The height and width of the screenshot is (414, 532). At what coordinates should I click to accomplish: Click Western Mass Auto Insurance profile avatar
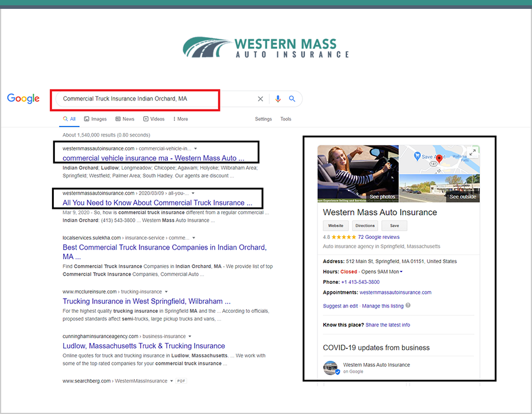coord(331,368)
